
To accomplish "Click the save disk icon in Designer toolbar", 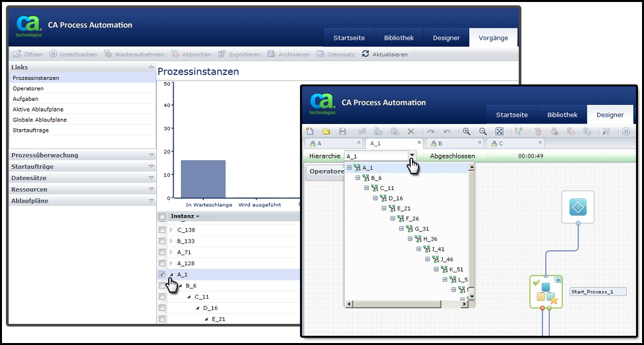I will (342, 131).
